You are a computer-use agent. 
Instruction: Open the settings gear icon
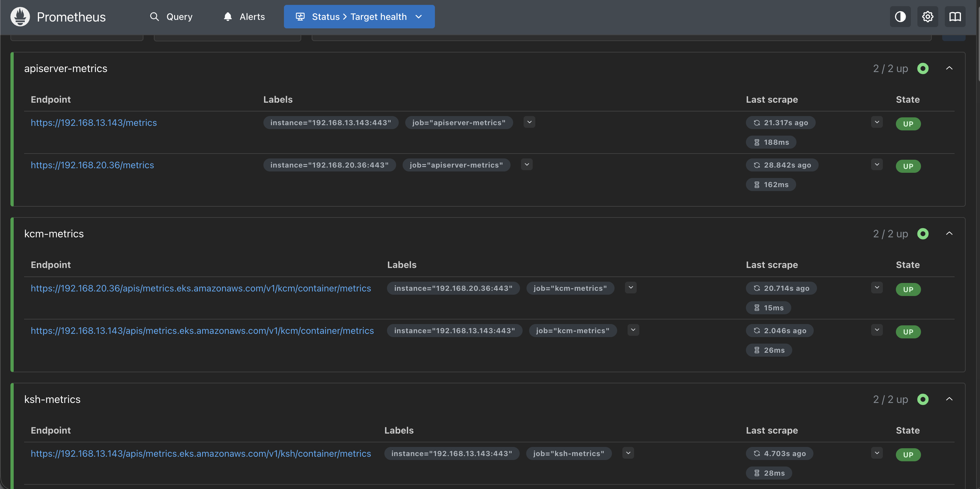pyautogui.click(x=928, y=17)
